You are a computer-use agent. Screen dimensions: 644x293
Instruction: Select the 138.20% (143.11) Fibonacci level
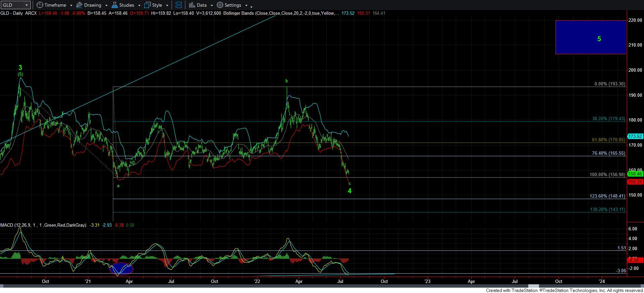[607, 209]
